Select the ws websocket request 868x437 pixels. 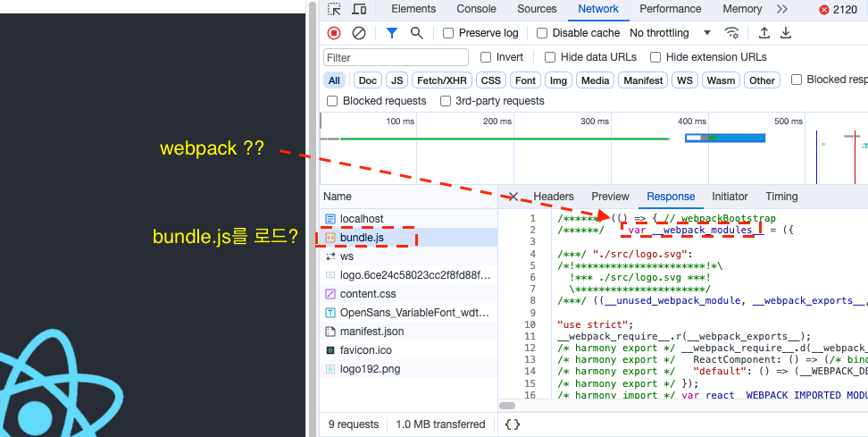408,256
